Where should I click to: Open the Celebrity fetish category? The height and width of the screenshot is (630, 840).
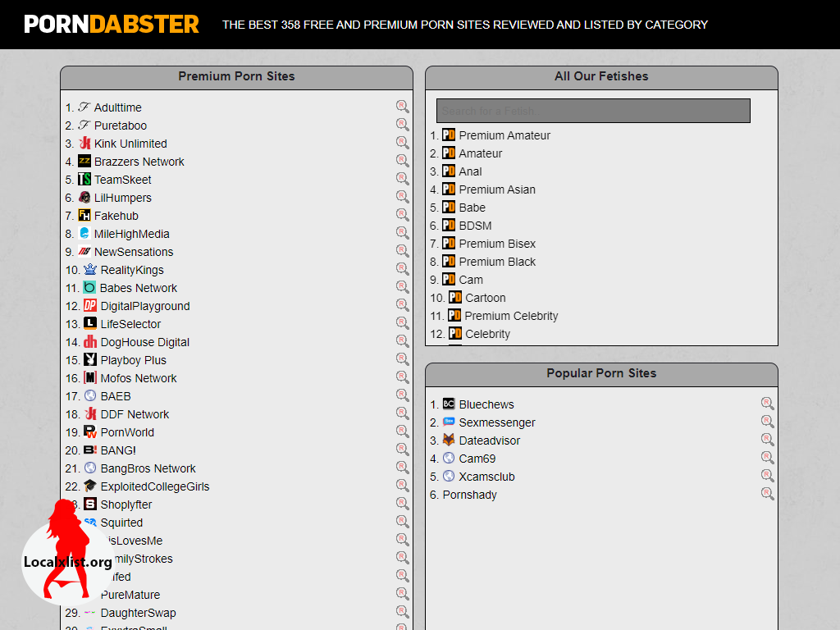(x=487, y=335)
